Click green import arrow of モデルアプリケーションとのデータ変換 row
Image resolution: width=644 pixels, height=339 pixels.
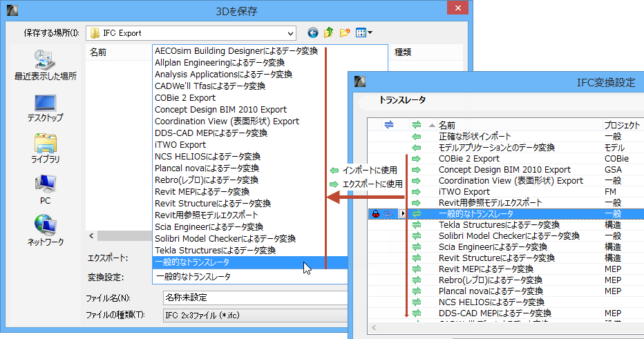pyautogui.click(x=417, y=147)
